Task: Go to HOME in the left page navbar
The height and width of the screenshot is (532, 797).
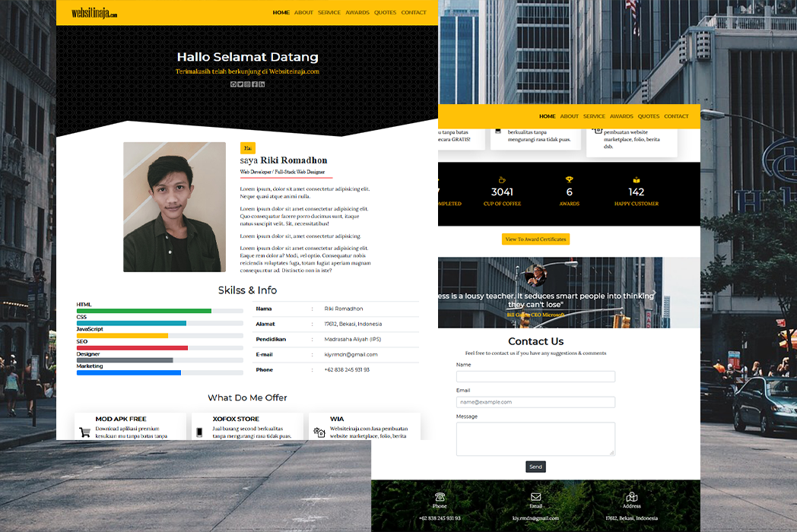Action: click(281, 13)
